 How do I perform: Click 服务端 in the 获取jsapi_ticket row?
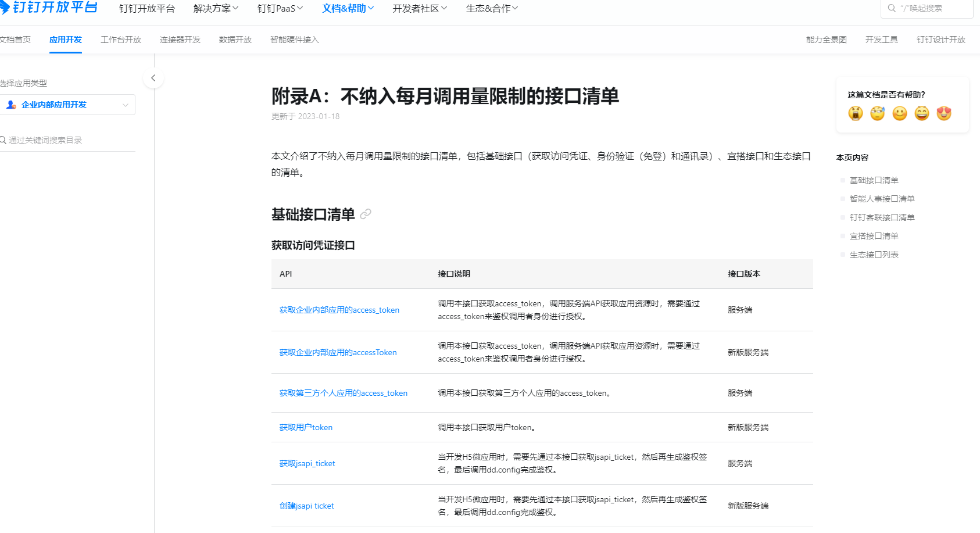coord(740,463)
